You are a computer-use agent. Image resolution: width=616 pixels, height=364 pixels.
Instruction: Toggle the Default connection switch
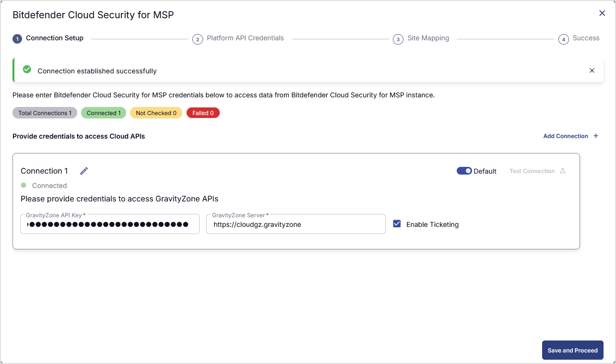464,171
